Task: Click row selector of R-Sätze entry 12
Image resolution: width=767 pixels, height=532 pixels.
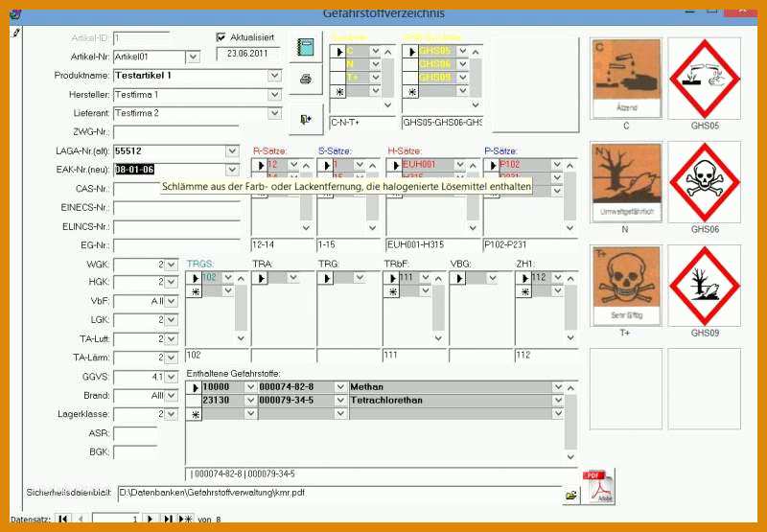Action: 260,165
